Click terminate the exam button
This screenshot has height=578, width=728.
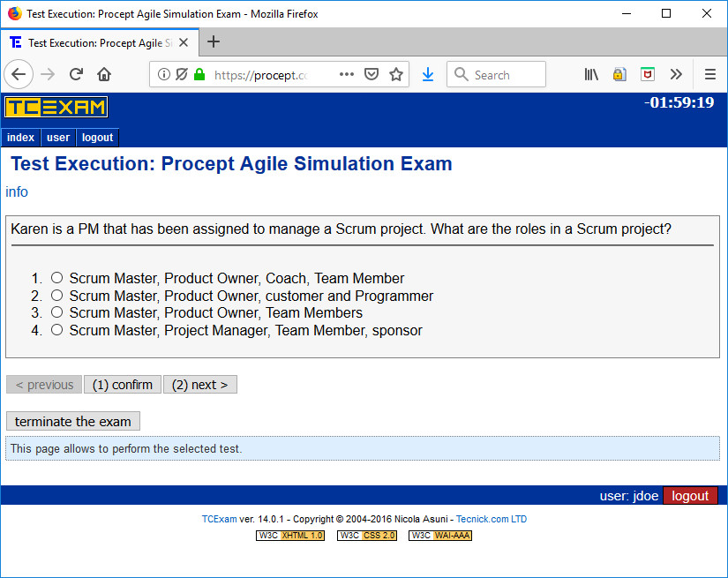point(73,421)
